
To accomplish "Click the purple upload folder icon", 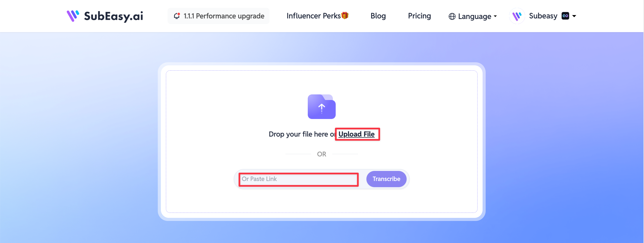I will 322,107.
